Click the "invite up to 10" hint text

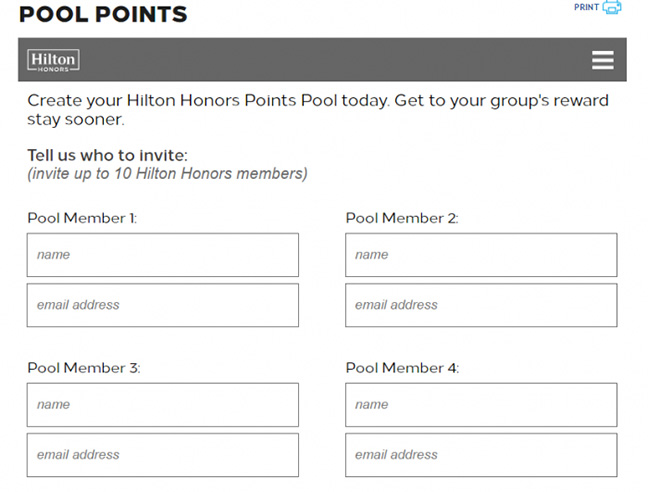[167, 174]
